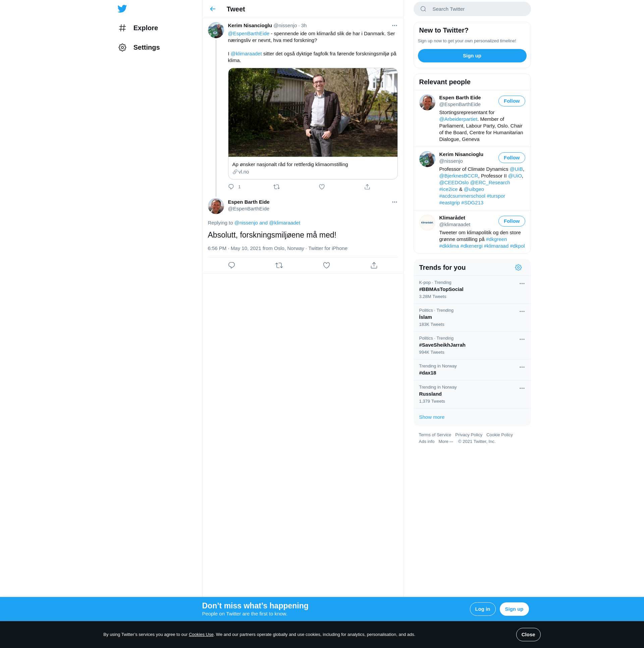Reply to Espen Barth Eide's tweet
The height and width of the screenshot is (648, 644).
pyautogui.click(x=231, y=265)
